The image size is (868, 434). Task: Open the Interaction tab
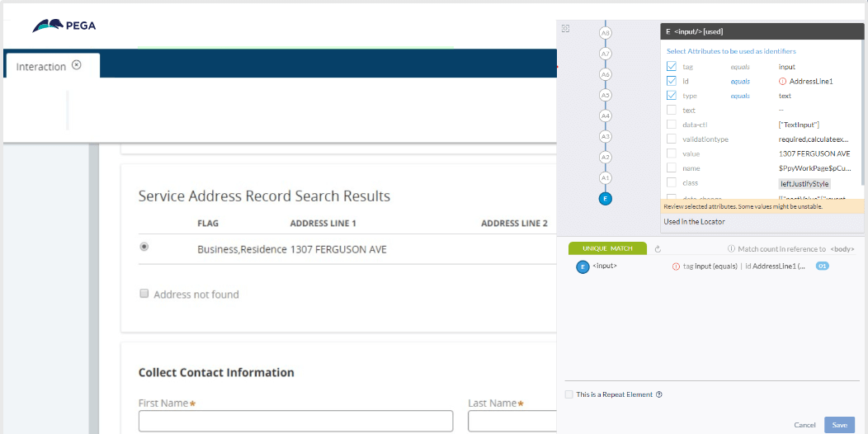click(41, 67)
